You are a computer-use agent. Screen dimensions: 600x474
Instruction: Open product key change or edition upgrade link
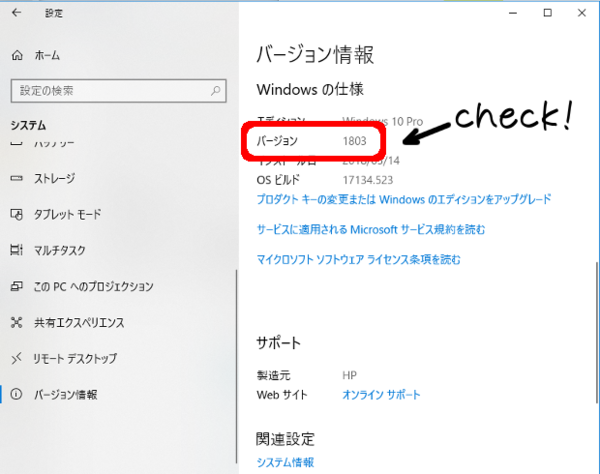[x=404, y=199]
